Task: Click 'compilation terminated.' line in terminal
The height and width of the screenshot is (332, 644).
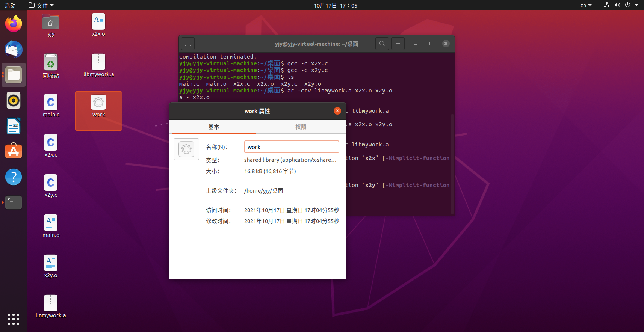Action: tap(218, 57)
